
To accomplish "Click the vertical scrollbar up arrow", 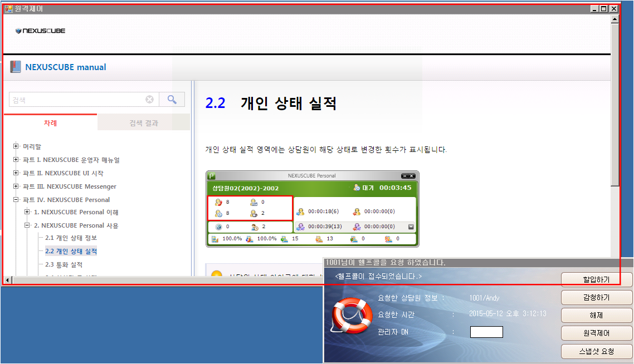I will coord(615,18).
